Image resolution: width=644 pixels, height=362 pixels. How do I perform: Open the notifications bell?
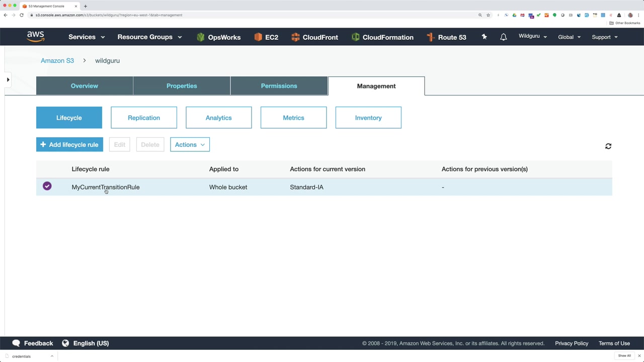coord(503,37)
